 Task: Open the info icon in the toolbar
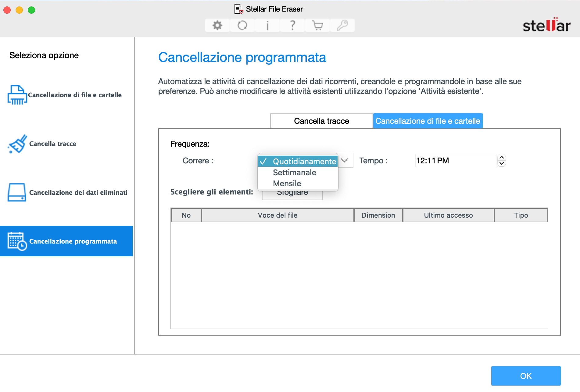267,25
